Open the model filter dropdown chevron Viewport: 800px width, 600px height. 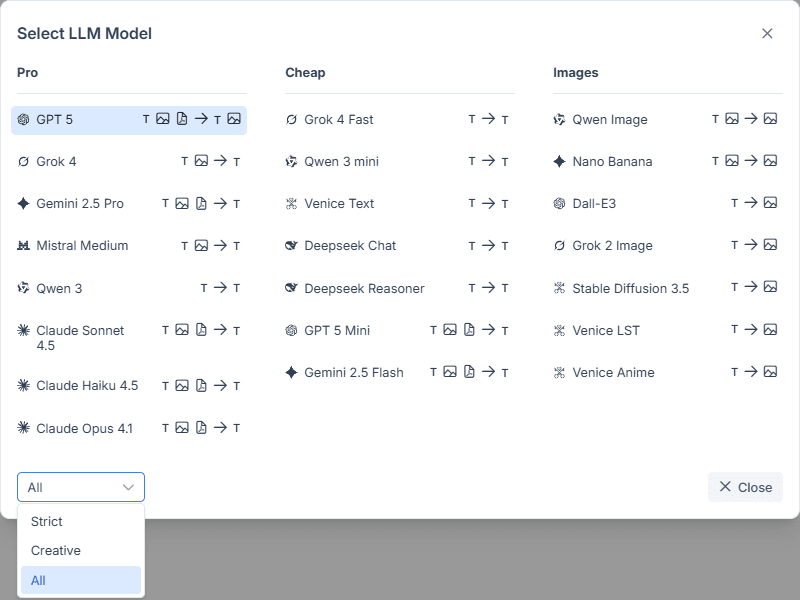pyautogui.click(x=128, y=487)
